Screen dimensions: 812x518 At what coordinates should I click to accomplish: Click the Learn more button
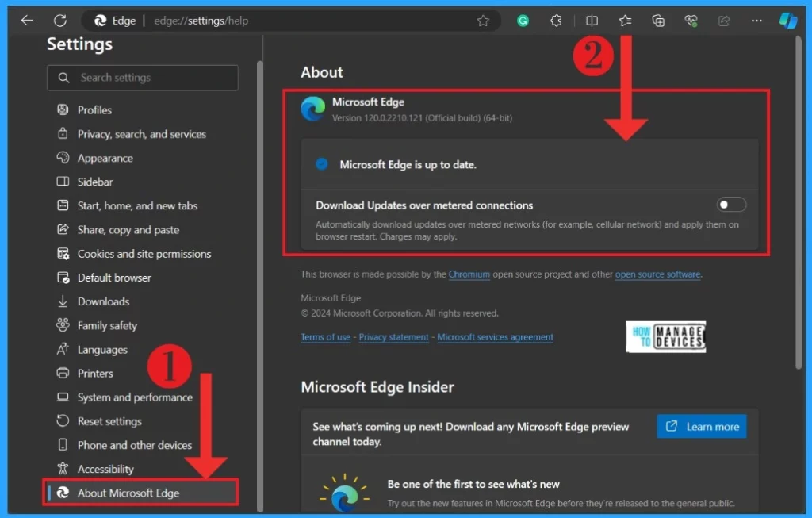(702, 426)
